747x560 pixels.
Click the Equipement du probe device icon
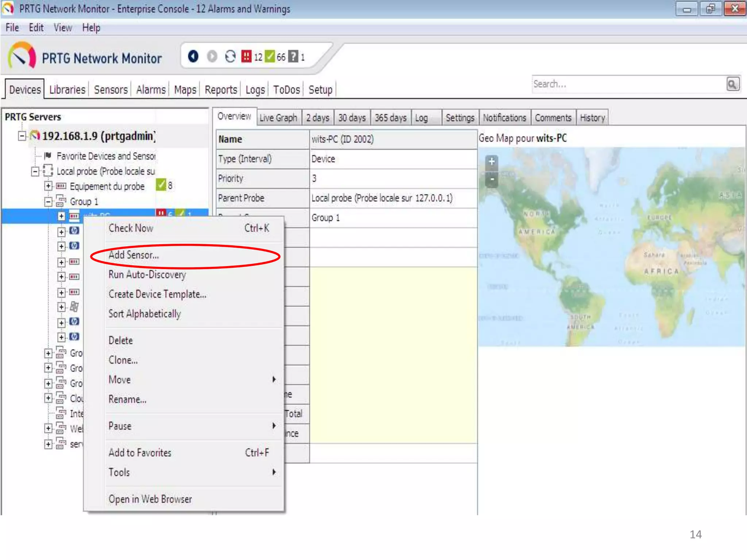[61, 186]
